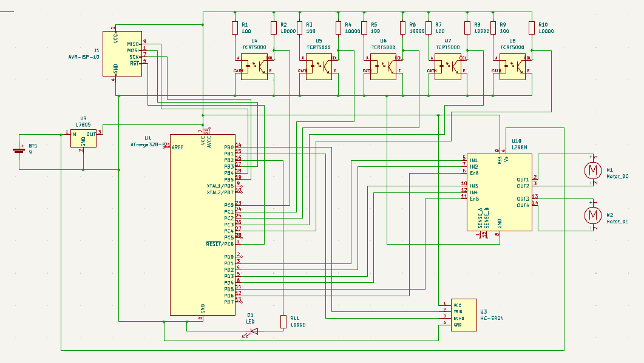Viewport: 644px width, 363px height.
Task: Click the AREF pin label on ATmega328
Action: pyautogui.click(x=178, y=147)
